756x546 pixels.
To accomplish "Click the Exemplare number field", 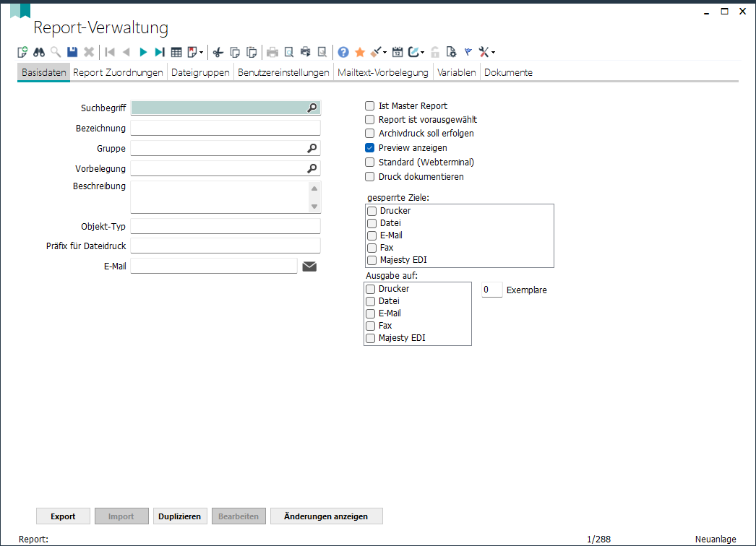I will point(491,290).
